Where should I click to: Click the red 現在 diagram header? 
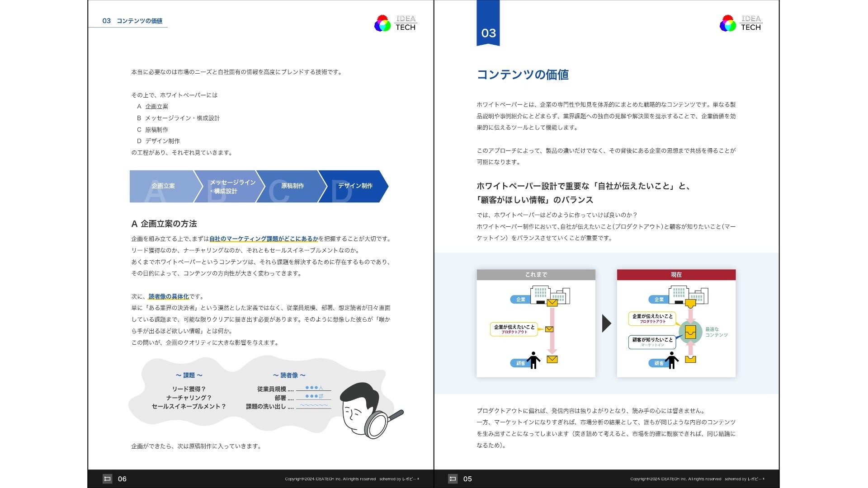coord(676,275)
